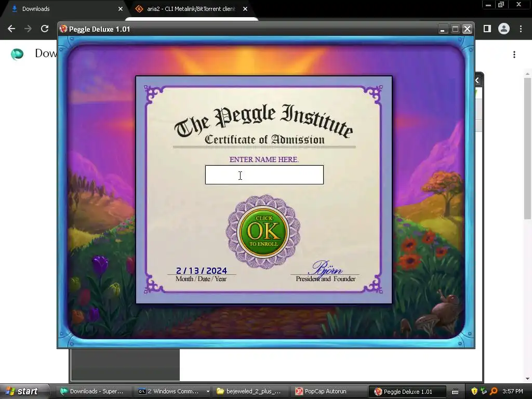Restore down the browser window

point(501,5)
